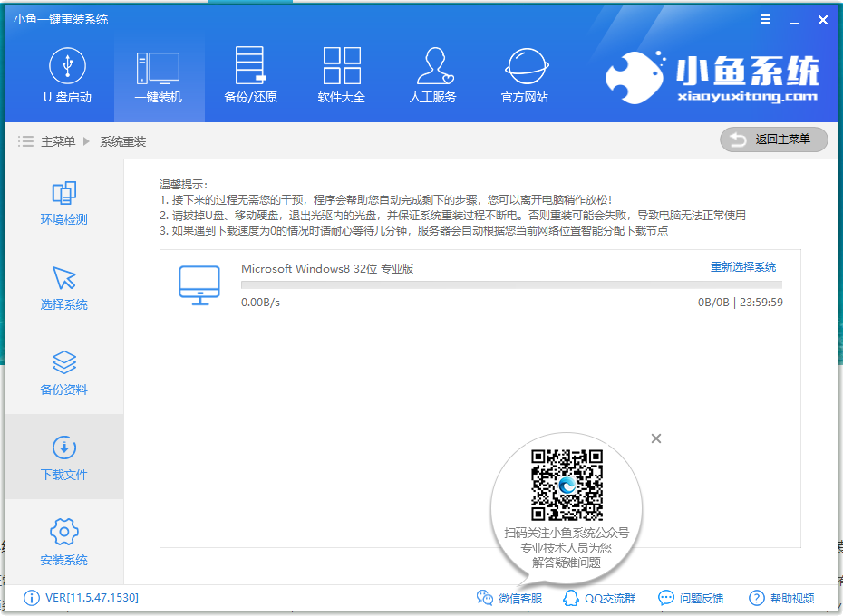Open 微信客服 in the status bar
843x616 pixels.
point(520,598)
